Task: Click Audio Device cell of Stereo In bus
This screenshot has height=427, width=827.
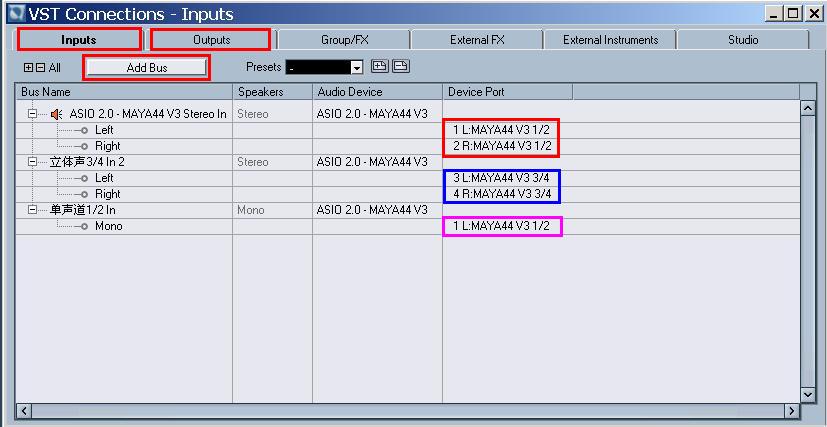Action: (x=377, y=114)
